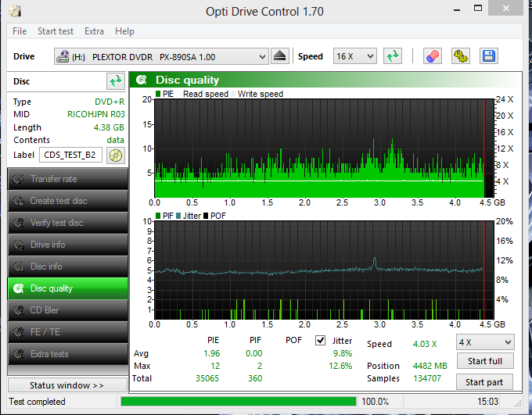The height and width of the screenshot is (415, 532).
Task: Select Transfer rate in the sidebar
Action: point(67,179)
